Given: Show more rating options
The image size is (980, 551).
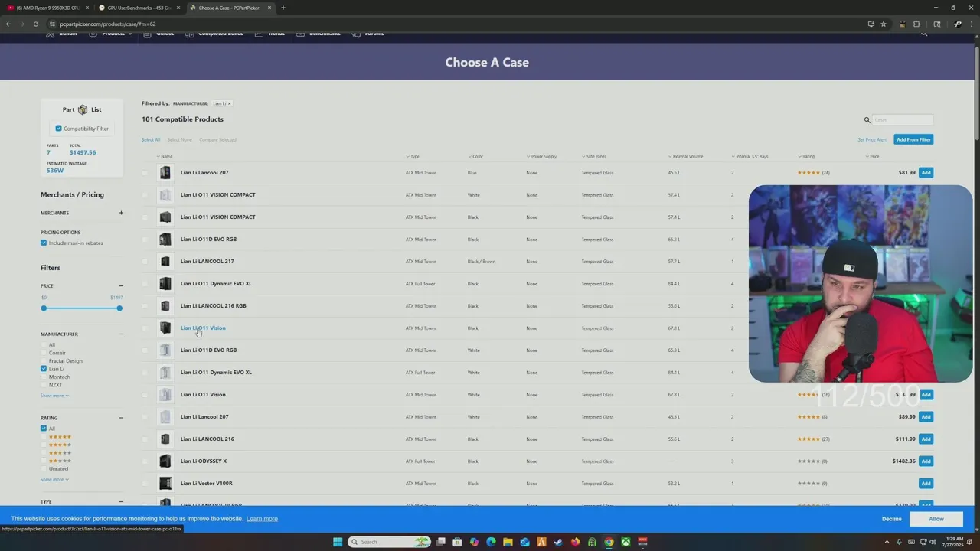Looking at the screenshot, I should (x=54, y=480).
